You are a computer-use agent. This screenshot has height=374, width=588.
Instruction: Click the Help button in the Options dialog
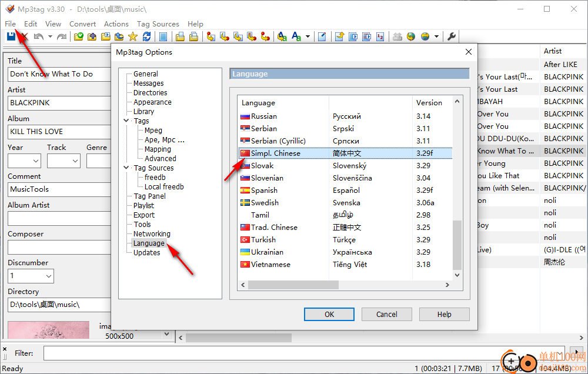pos(445,315)
